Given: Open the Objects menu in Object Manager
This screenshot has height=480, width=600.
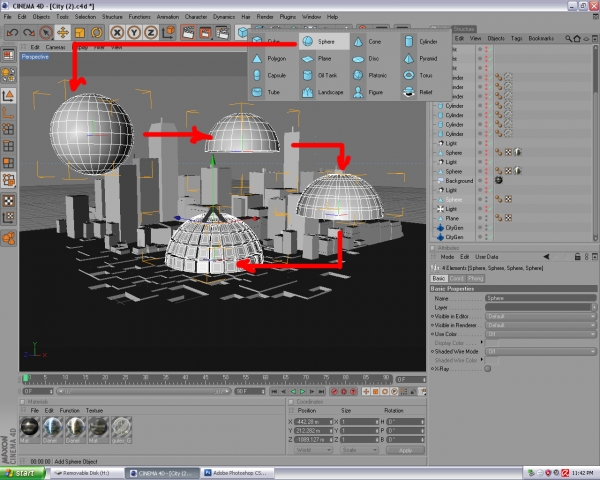Looking at the screenshot, I should coord(496,38).
